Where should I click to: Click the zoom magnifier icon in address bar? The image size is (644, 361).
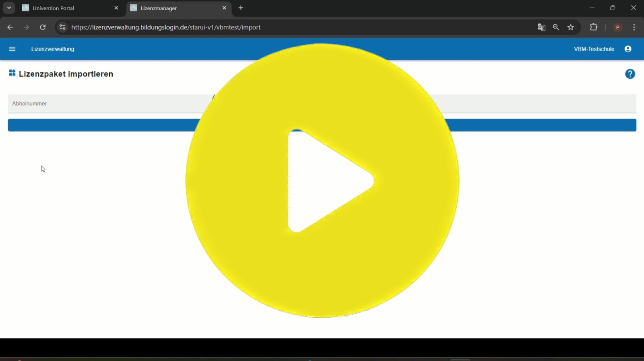[556, 27]
